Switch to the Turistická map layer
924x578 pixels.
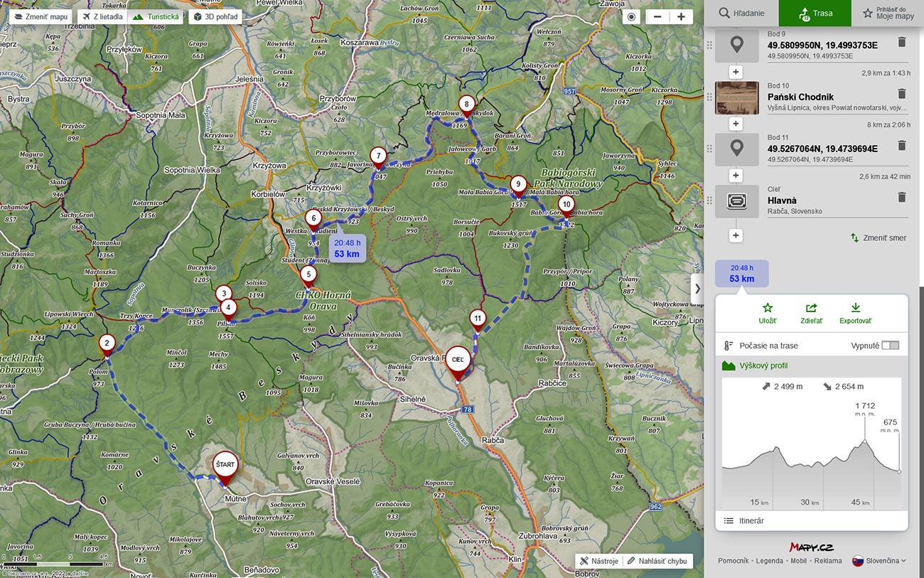[x=156, y=16]
